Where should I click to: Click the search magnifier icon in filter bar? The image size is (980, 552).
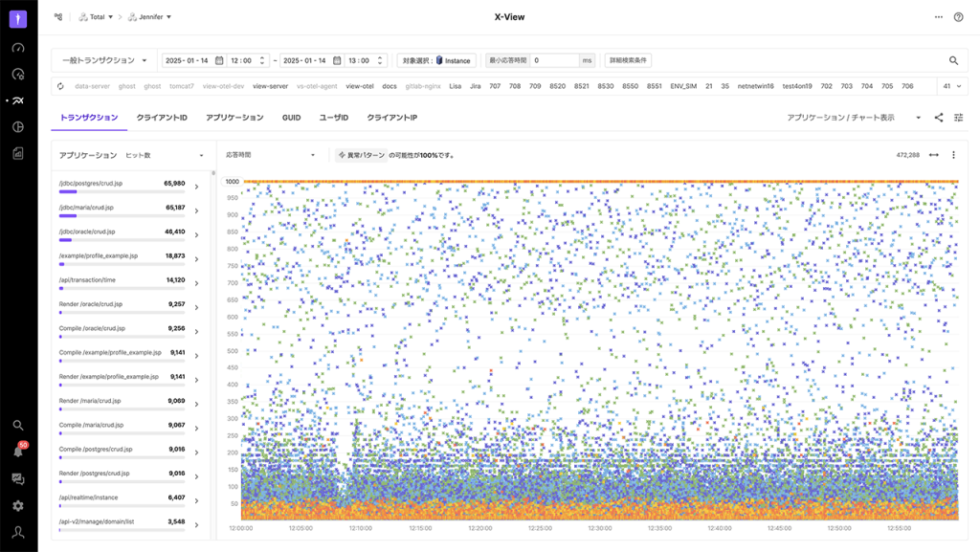tap(953, 60)
